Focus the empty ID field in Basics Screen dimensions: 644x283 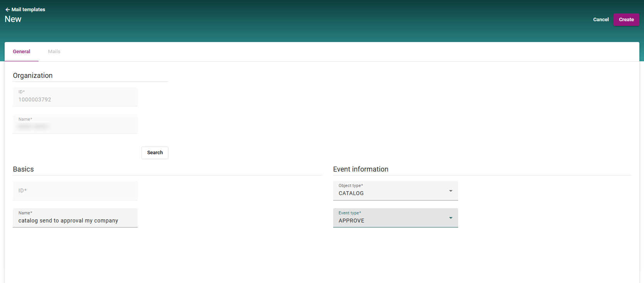(75, 191)
